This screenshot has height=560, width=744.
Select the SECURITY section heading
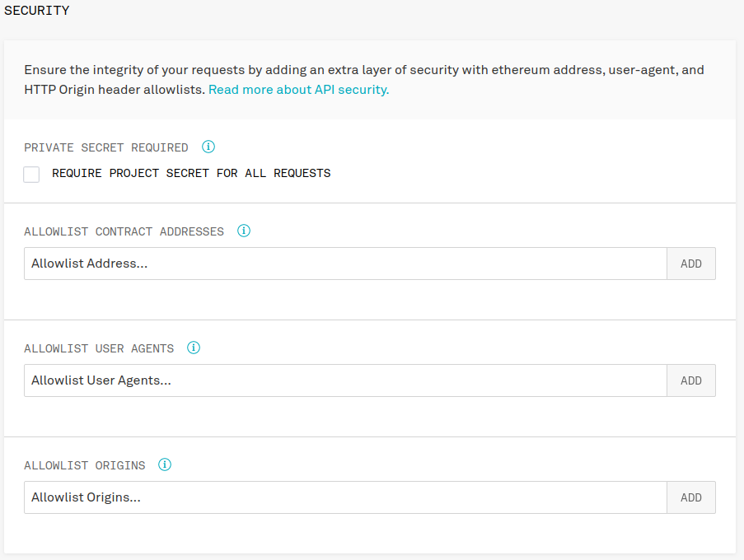click(x=36, y=11)
